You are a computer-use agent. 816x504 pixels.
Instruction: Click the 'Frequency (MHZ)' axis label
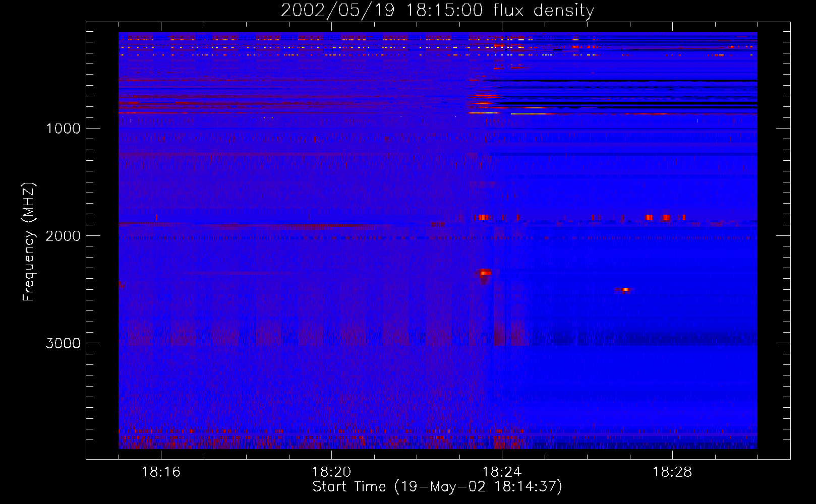(x=29, y=242)
